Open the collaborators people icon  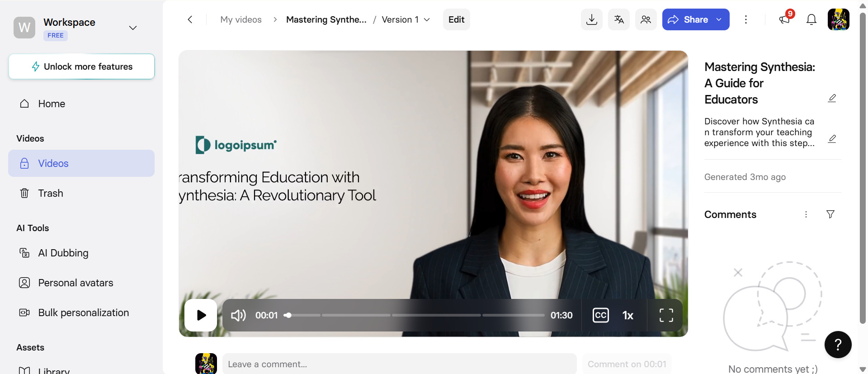tap(646, 19)
